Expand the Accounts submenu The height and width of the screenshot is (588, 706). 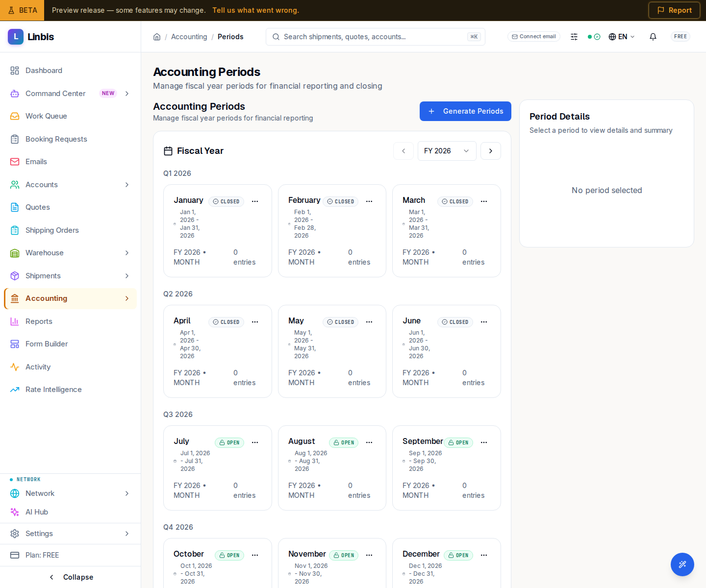point(127,185)
